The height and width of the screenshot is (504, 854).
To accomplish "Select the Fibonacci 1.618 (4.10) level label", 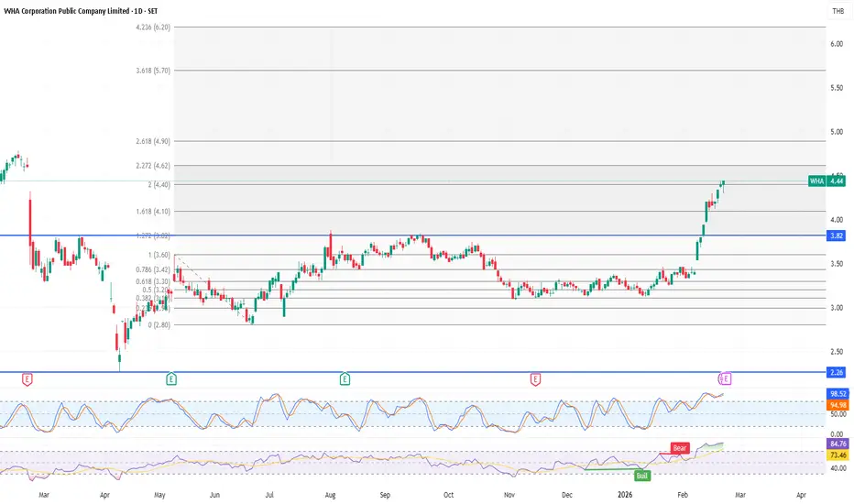I will (x=153, y=211).
